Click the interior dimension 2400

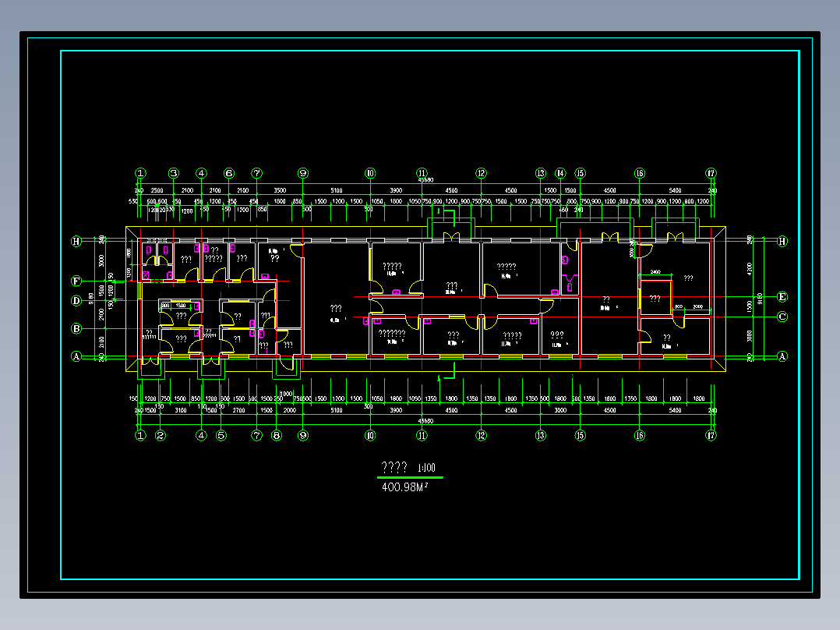tap(655, 272)
